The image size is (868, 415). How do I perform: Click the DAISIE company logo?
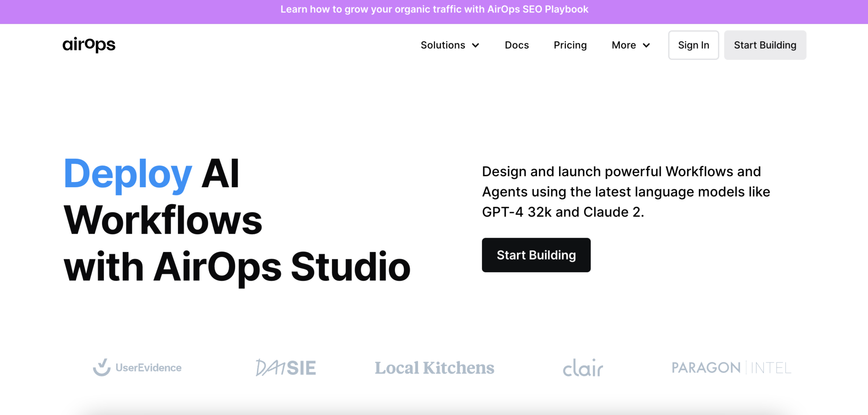pos(286,368)
